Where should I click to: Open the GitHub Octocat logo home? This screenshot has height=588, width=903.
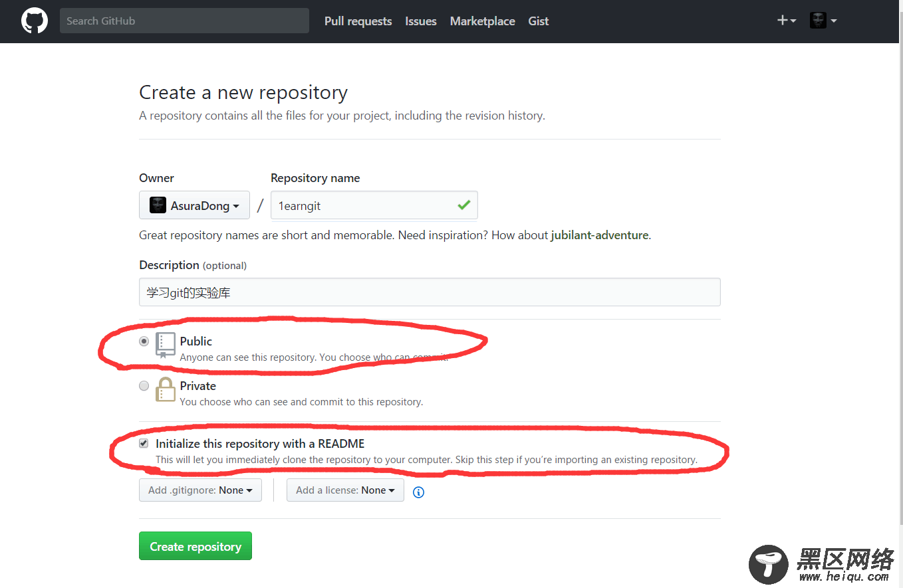pyautogui.click(x=35, y=21)
